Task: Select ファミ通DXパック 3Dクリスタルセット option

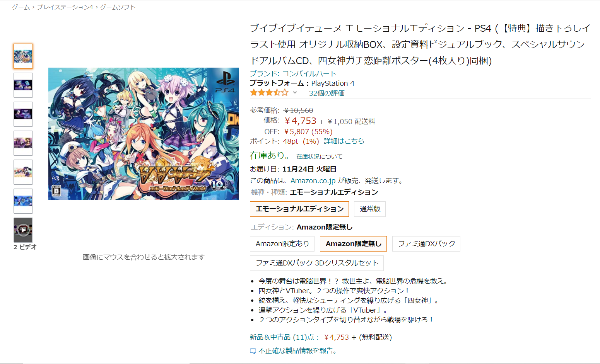Action: (317, 263)
